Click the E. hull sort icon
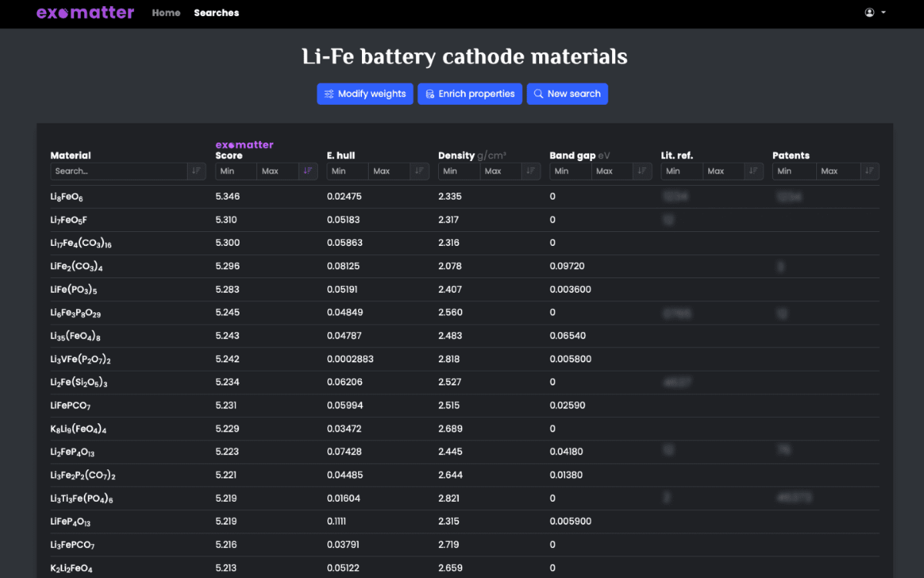 pyautogui.click(x=420, y=171)
